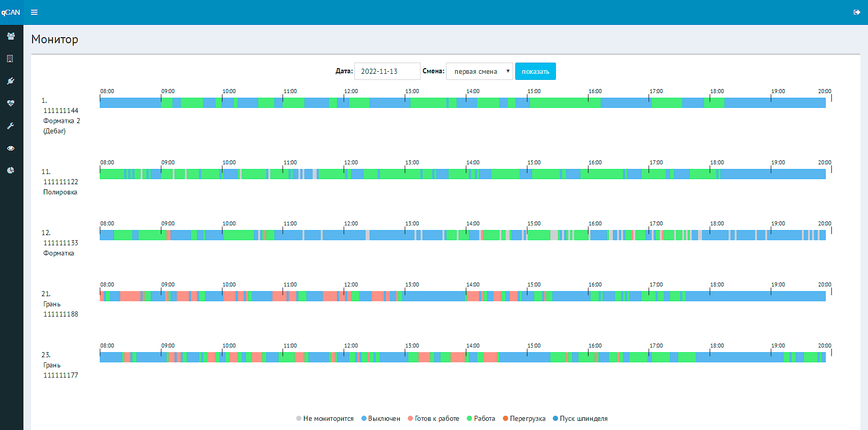Open the plug connections sidebar icon
The width and height of the screenshot is (868, 430).
coord(11,81)
